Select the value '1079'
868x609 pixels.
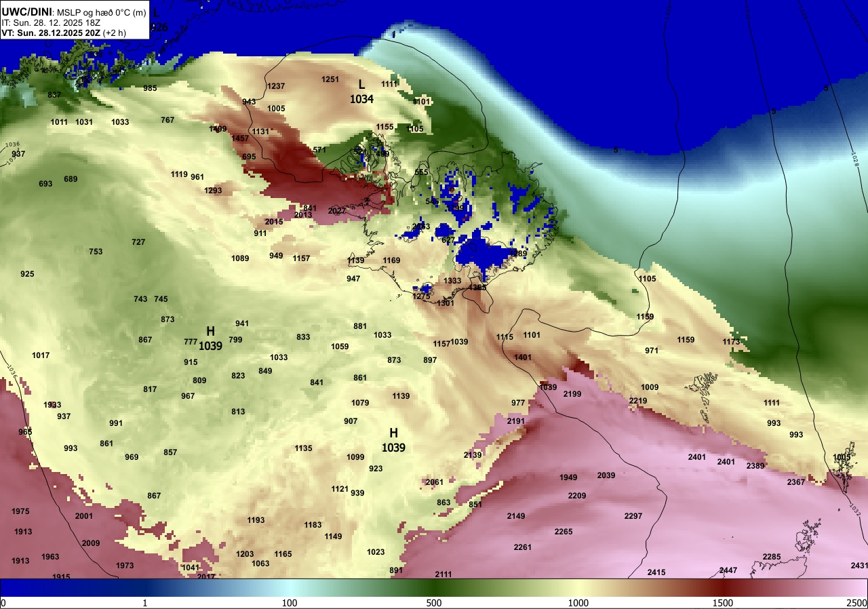[x=360, y=403]
